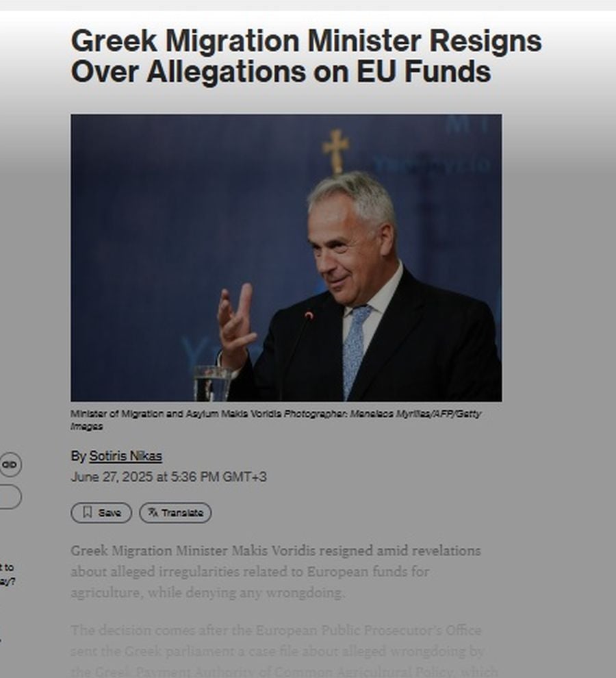Translate the article using the Translate button
Viewport: 616px width, 678px height.
coord(175,513)
